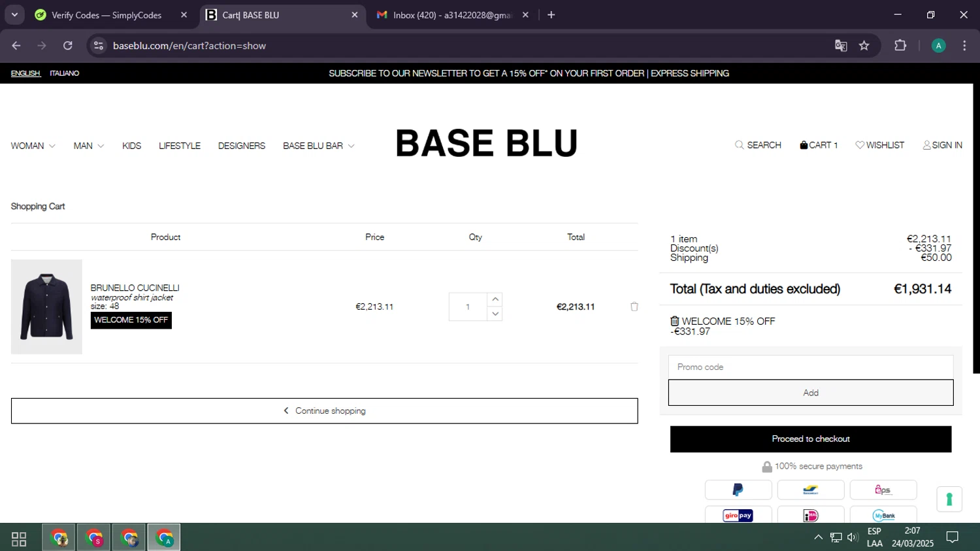Click the BASE BLU logo

point(487,143)
